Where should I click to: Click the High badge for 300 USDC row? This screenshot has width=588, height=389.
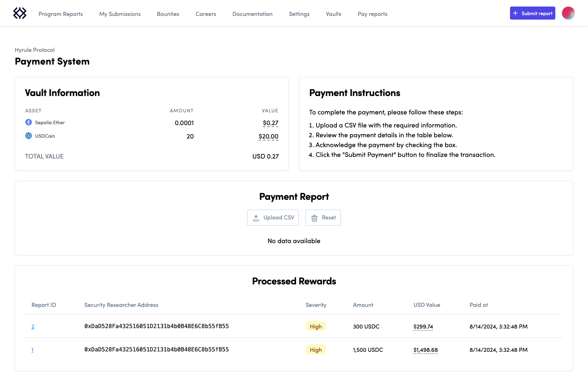tap(316, 326)
